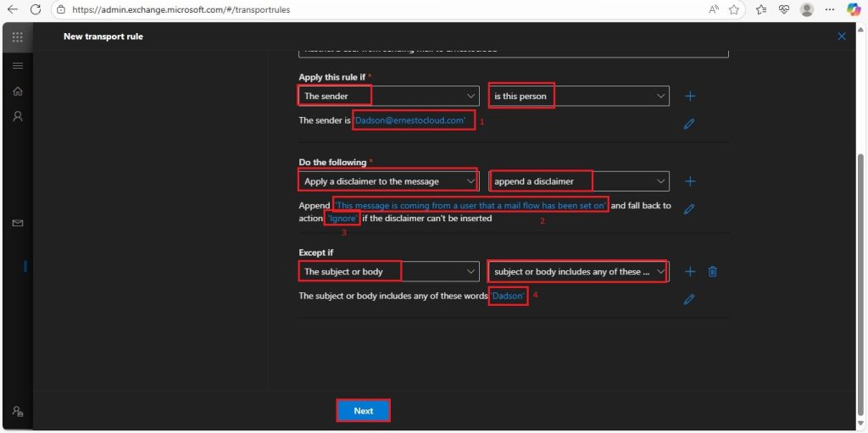Click the Next button
Image resolution: width=868 pixels, height=433 pixels.
(363, 411)
